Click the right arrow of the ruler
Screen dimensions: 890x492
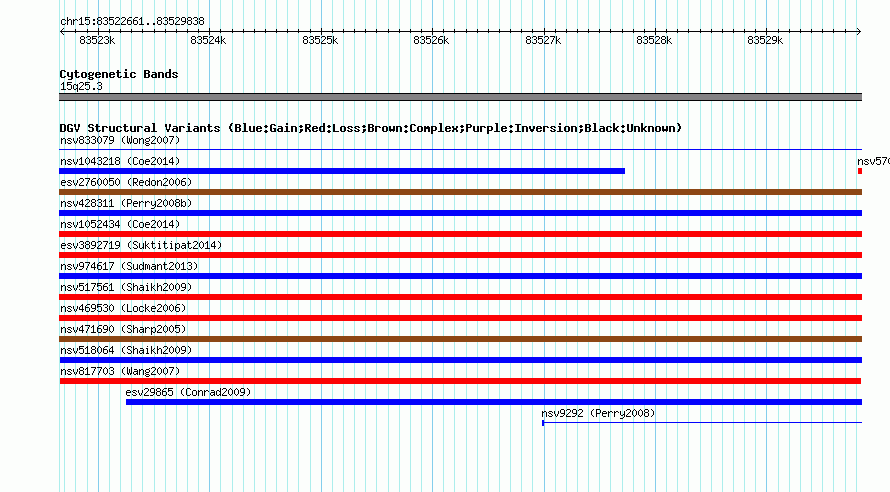point(858,32)
